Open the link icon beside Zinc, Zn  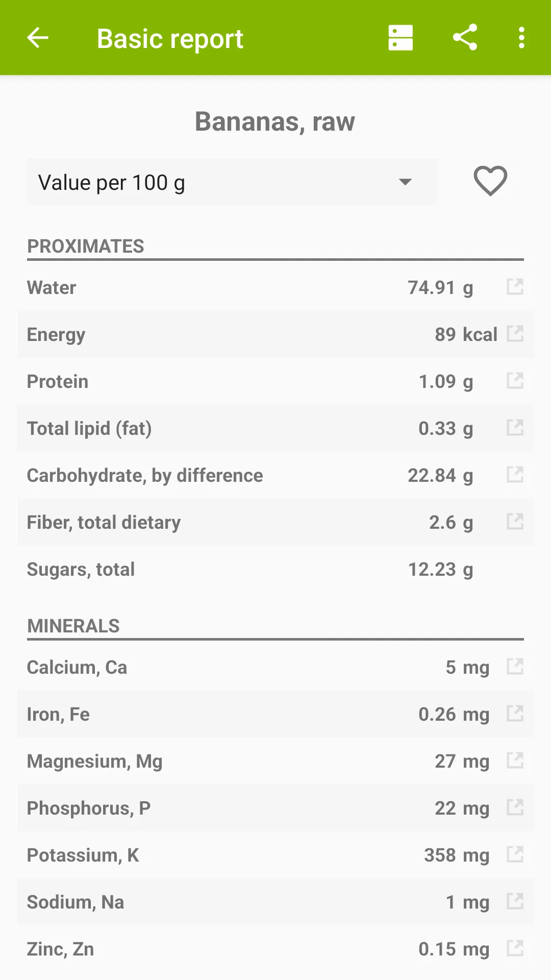point(515,948)
